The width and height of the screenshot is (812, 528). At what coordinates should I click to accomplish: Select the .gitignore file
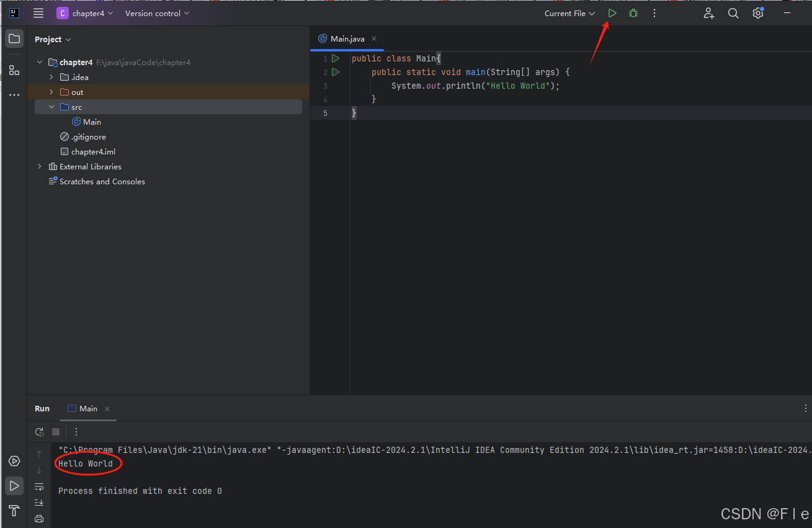[83, 136]
